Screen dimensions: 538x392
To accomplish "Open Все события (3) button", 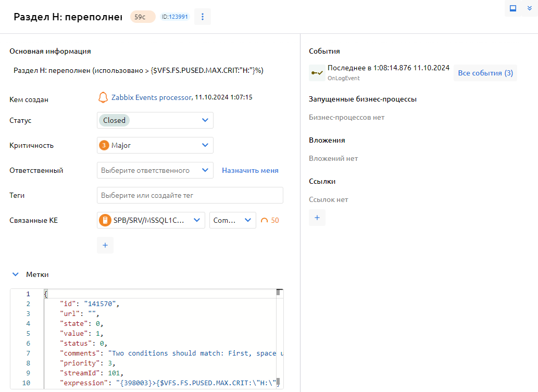I will 485,73.
